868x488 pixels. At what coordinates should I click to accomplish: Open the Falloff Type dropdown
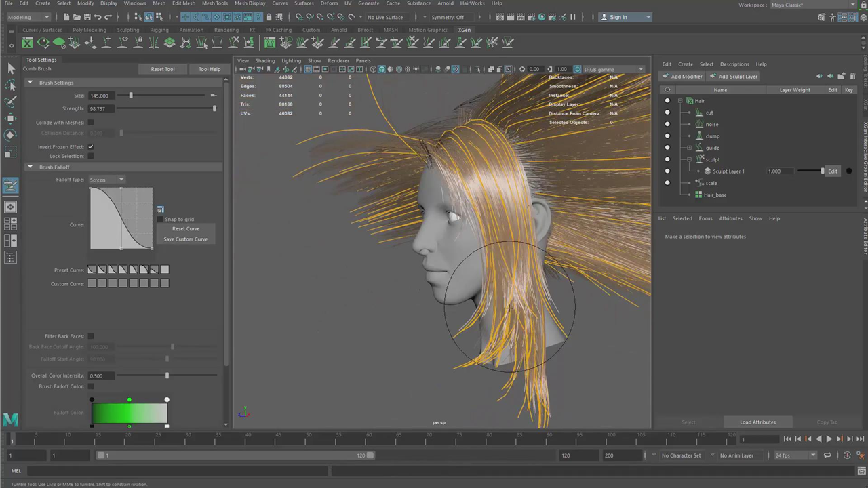coord(106,180)
